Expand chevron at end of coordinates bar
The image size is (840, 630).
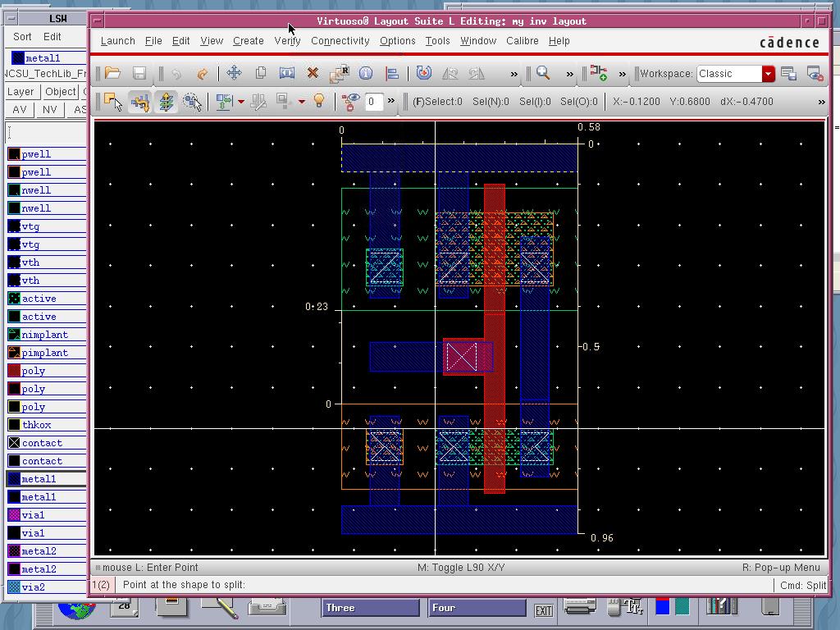click(821, 101)
